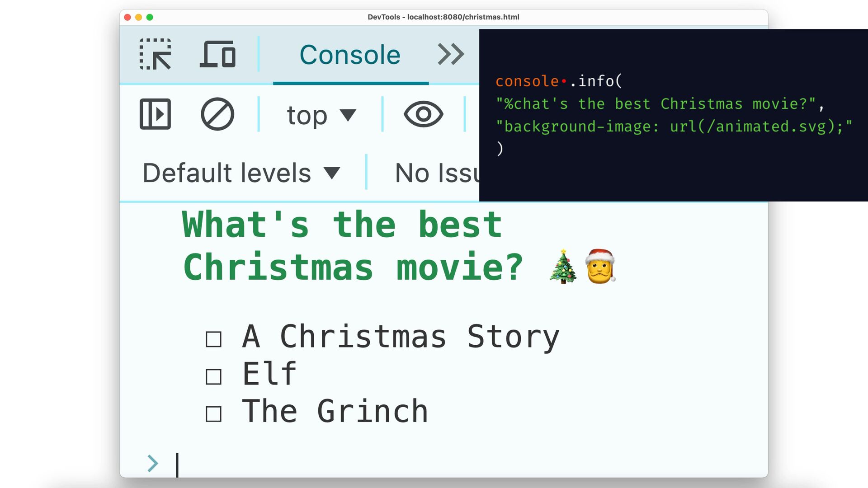The image size is (868, 488).
Task: Click the console prompt chevron
Action: pyautogui.click(x=153, y=463)
